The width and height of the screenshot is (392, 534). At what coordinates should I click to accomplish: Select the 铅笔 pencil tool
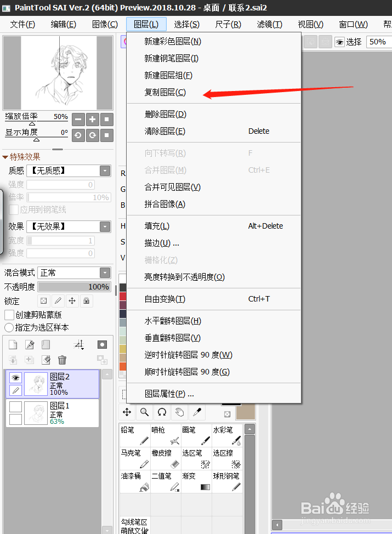(x=135, y=435)
